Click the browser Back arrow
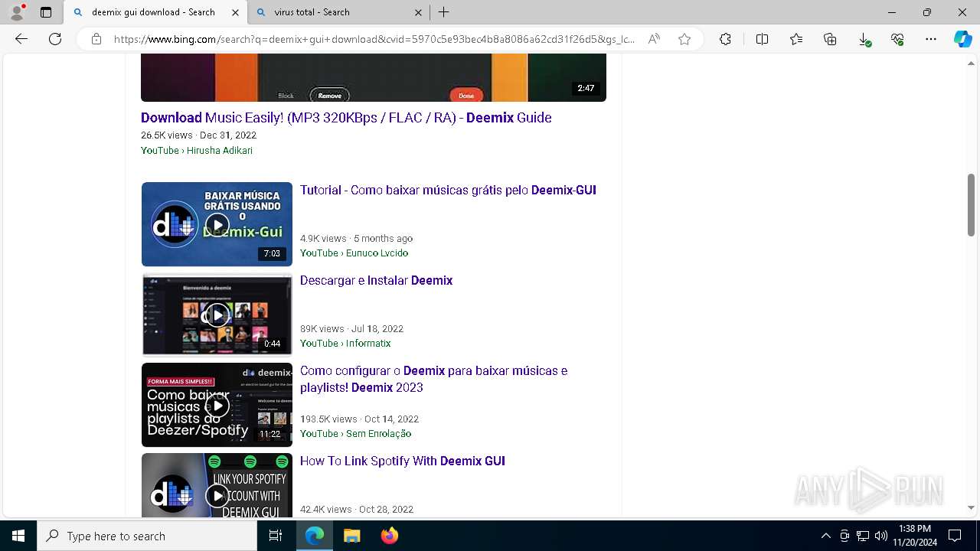Image resolution: width=980 pixels, height=551 pixels. click(x=21, y=39)
